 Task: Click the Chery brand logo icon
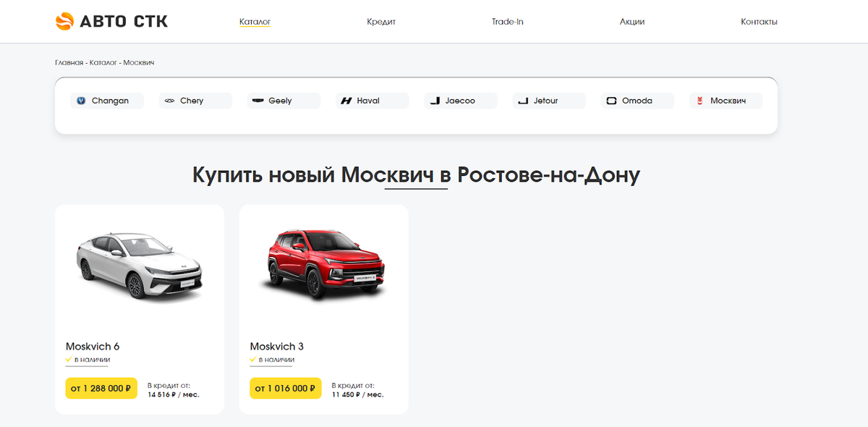click(x=170, y=101)
